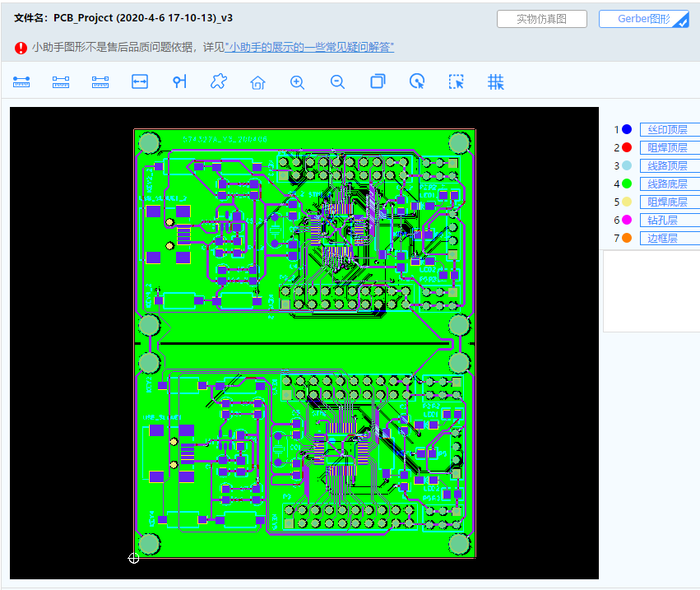Click the light blue color dot for layer 3
Viewport: 700px width, 590px height.
pyautogui.click(x=627, y=165)
